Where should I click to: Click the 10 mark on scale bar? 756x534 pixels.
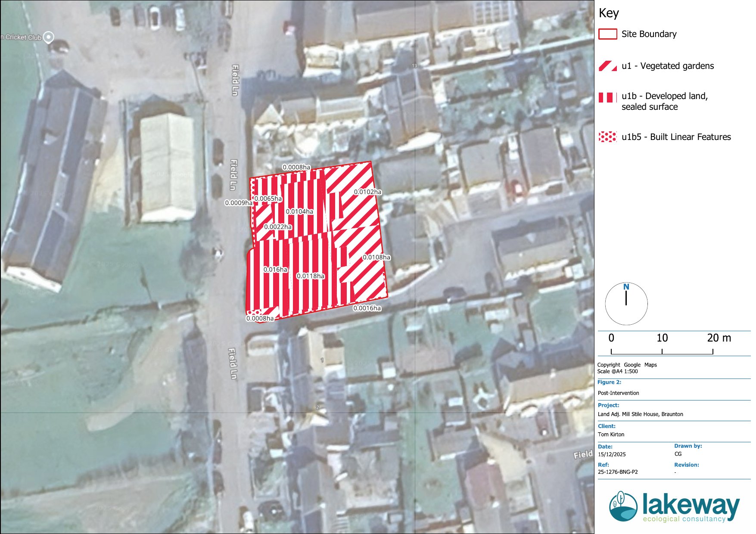(662, 338)
